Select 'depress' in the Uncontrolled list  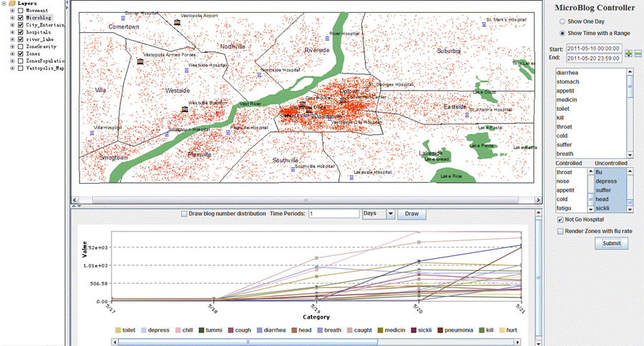click(x=610, y=181)
